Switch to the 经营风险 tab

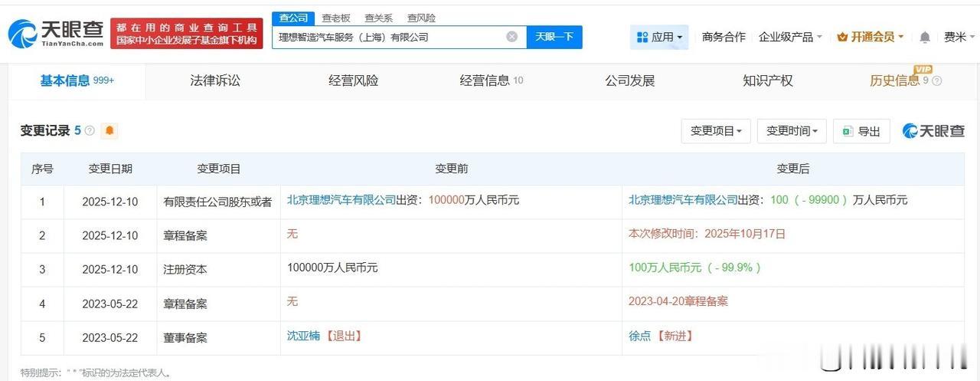pos(354,80)
